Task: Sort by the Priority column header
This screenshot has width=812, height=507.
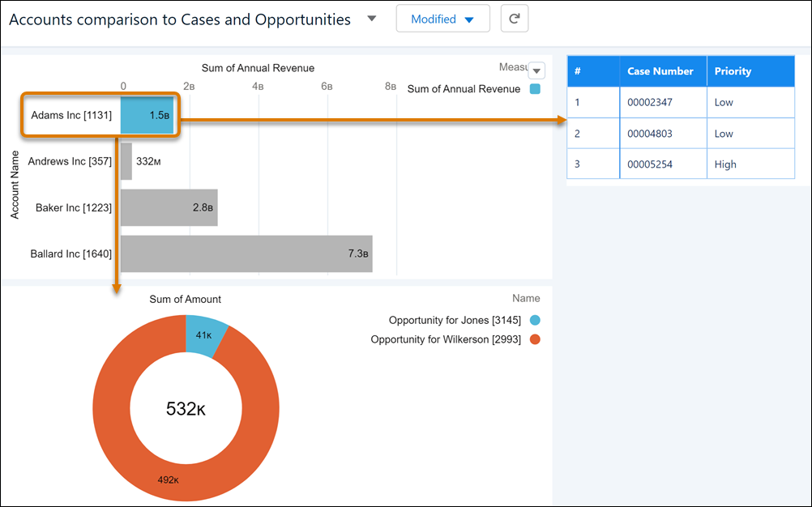Action: 751,71
